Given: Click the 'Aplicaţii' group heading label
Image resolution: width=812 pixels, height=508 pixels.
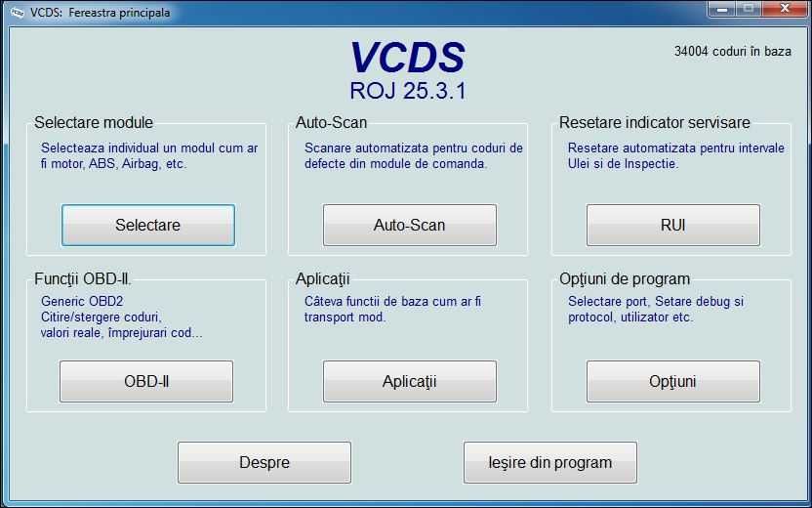Looking at the screenshot, I should pyautogui.click(x=323, y=278).
